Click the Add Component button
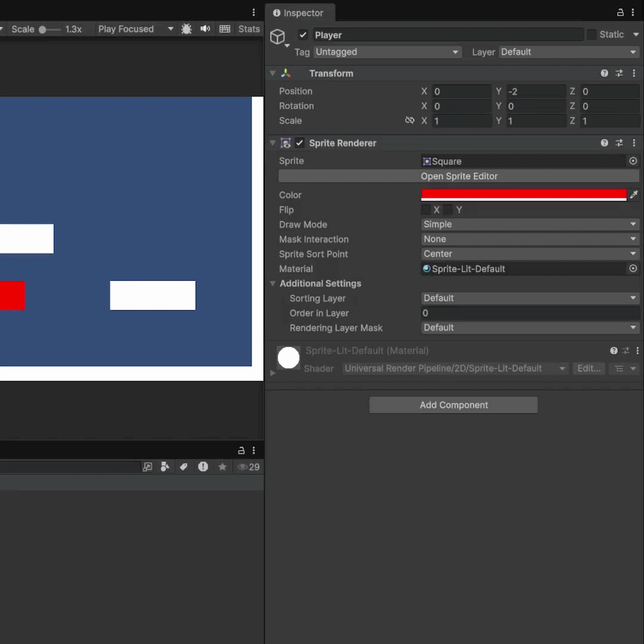The width and height of the screenshot is (644, 644). (x=453, y=405)
